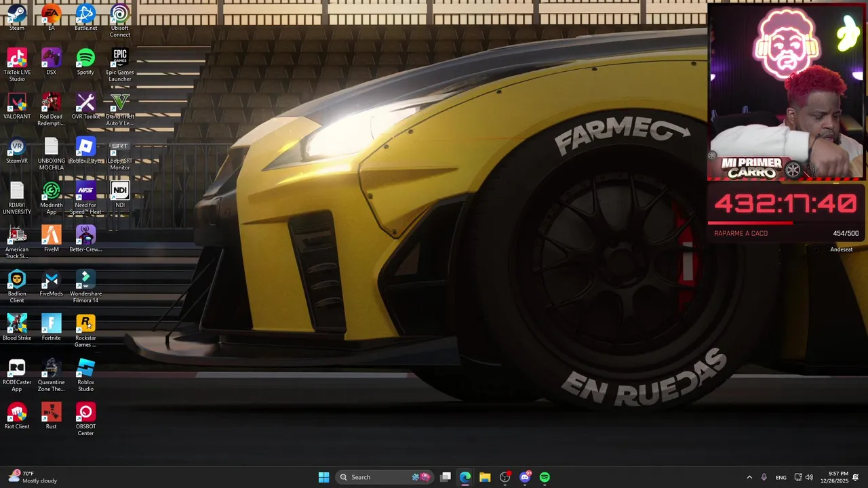Image resolution: width=868 pixels, height=488 pixels.
Task: Open the Modrinth App shortcut
Action: pos(52,199)
